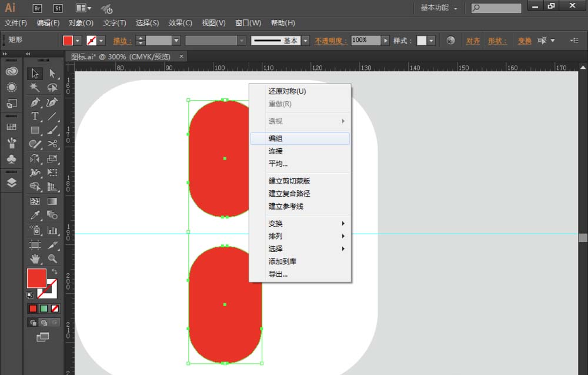Viewport: 588px width, 375px height.
Task: Select the Scissors tool
Action: [x=52, y=144]
